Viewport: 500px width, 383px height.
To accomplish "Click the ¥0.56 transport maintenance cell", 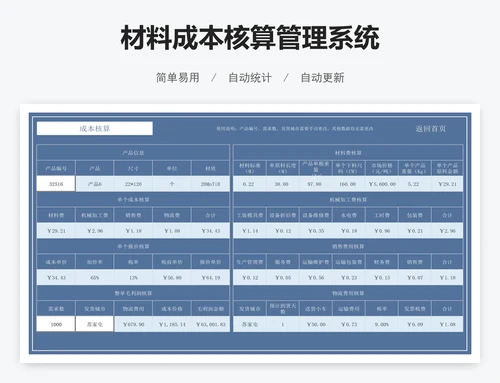I will coord(316,278).
